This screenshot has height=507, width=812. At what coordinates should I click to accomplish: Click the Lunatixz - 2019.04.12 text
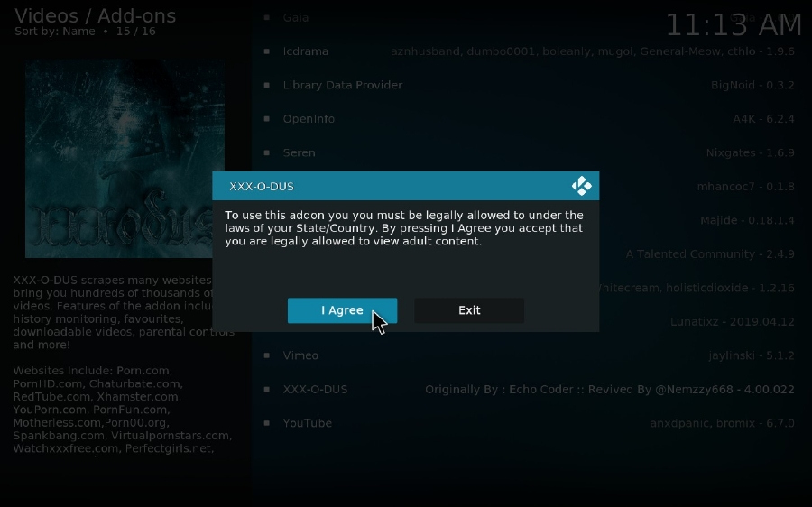coord(733,321)
